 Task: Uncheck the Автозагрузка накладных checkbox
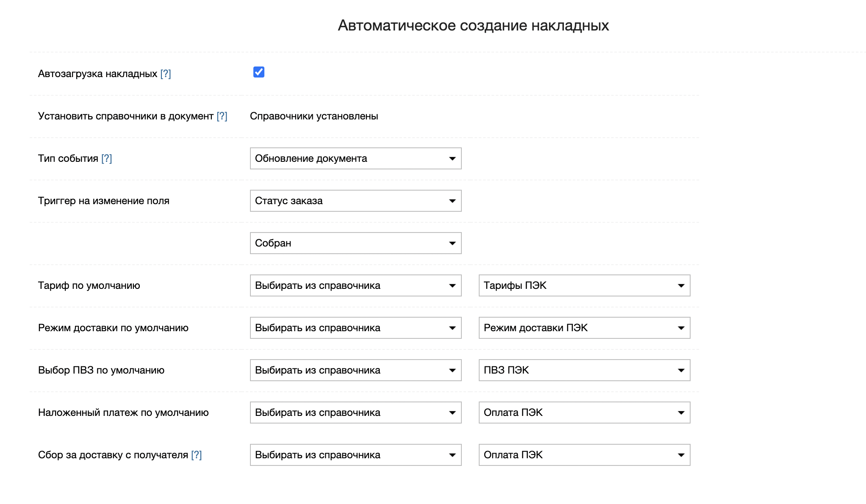click(258, 72)
